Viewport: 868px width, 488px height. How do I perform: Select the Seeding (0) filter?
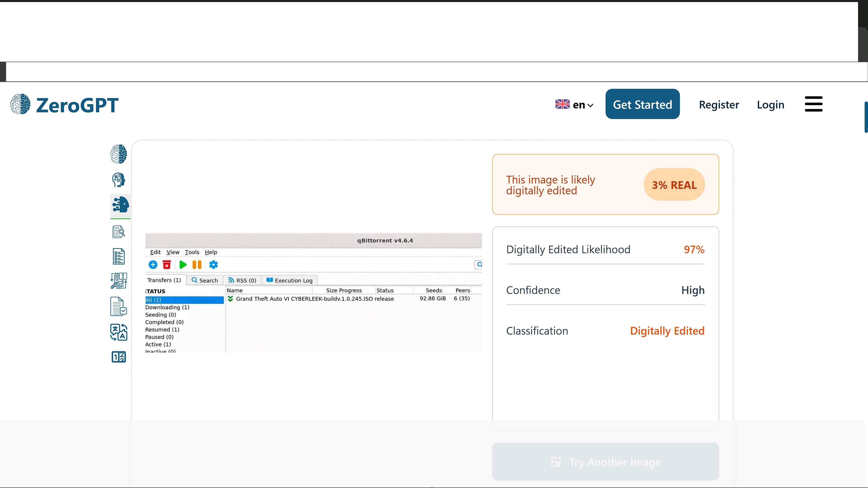tap(161, 314)
